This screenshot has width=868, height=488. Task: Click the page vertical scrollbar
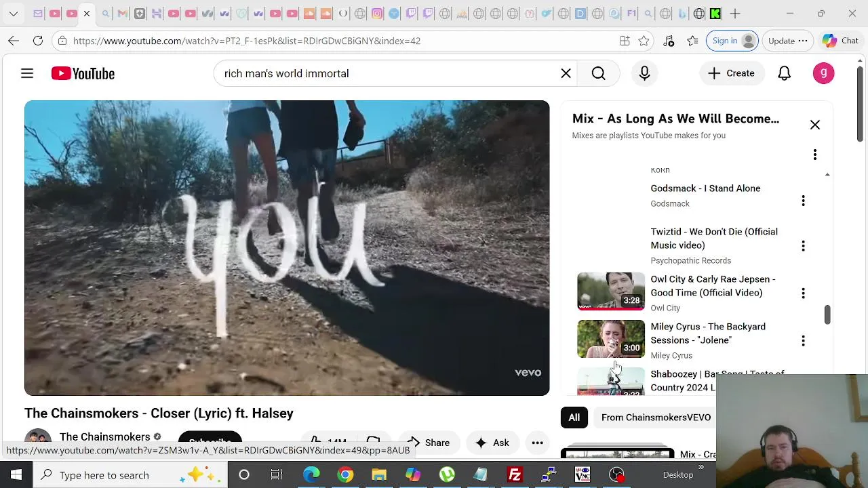click(x=860, y=105)
